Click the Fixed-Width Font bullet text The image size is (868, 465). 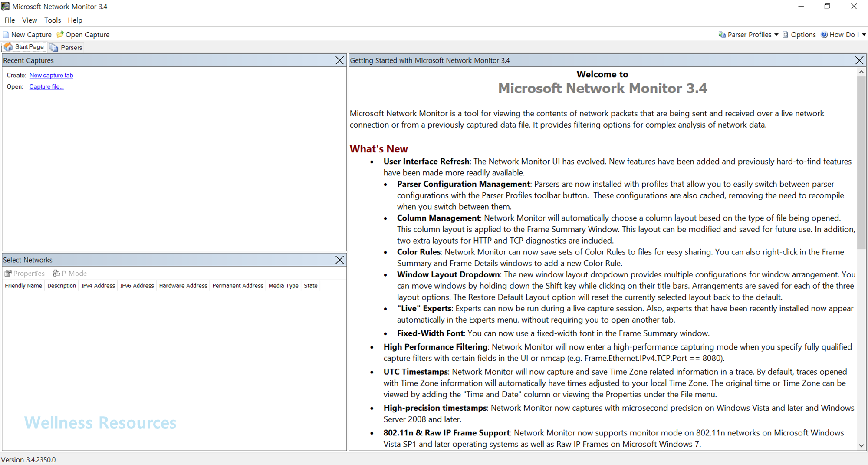430,333
